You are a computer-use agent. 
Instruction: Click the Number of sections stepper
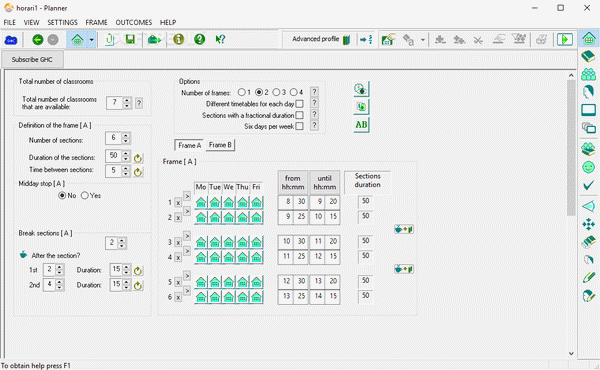coord(126,138)
